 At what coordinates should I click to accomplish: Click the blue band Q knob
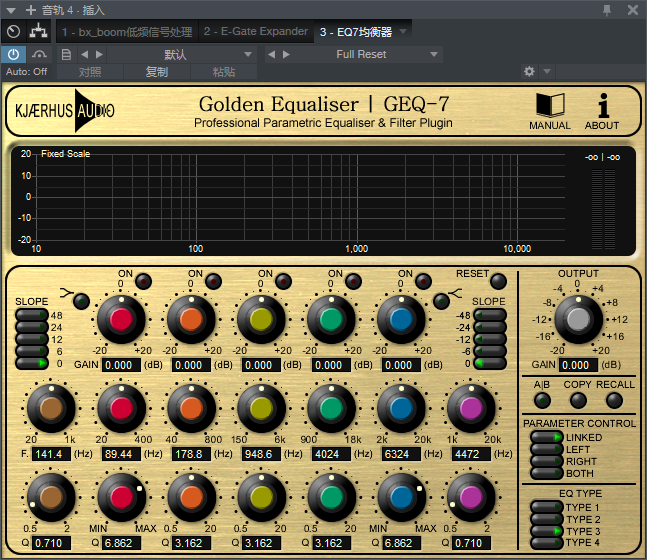[x=401, y=497]
